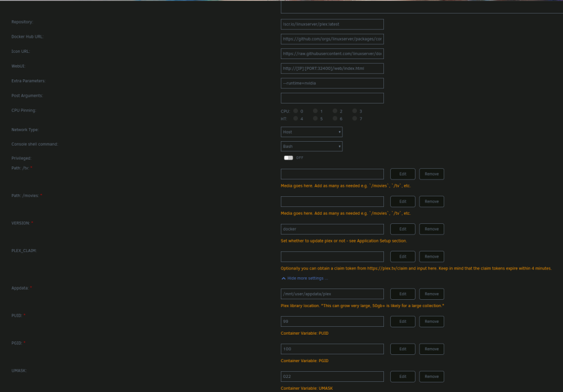563x392 pixels.
Task: Focus the WebUI address field
Action: [332, 69]
